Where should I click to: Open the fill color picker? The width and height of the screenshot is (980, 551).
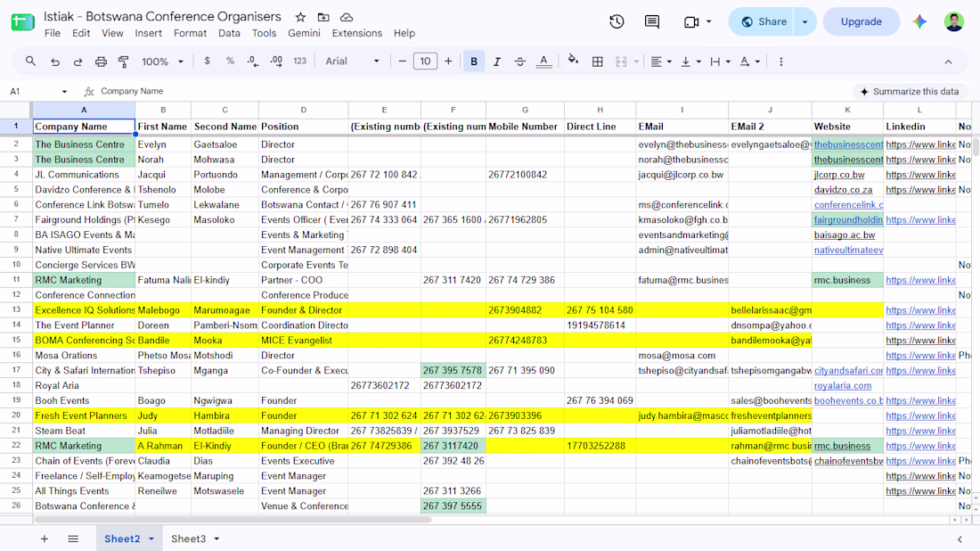pyautogui.click(x=573, y=62)
